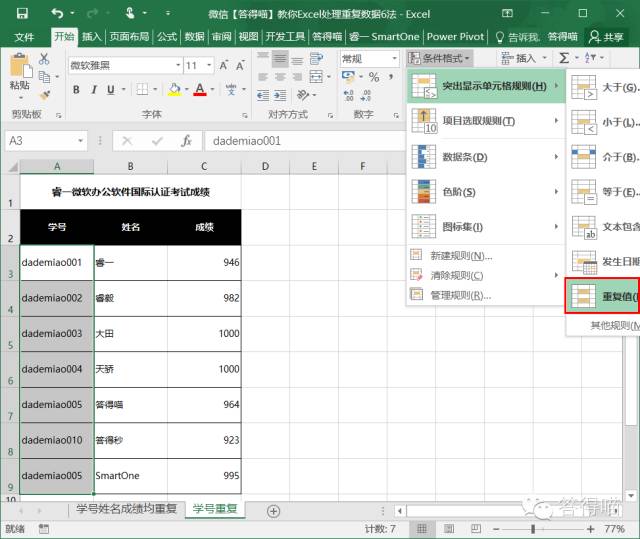Save the workbook with the floppy icon
This screenshot has width=640, height=539.
(22, 13)
